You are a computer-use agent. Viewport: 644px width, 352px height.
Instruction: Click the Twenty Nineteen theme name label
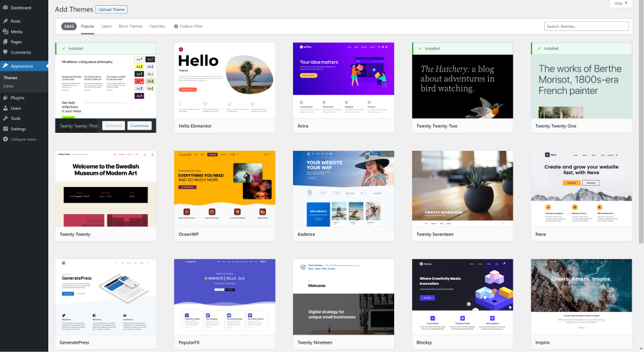point(315,342)
